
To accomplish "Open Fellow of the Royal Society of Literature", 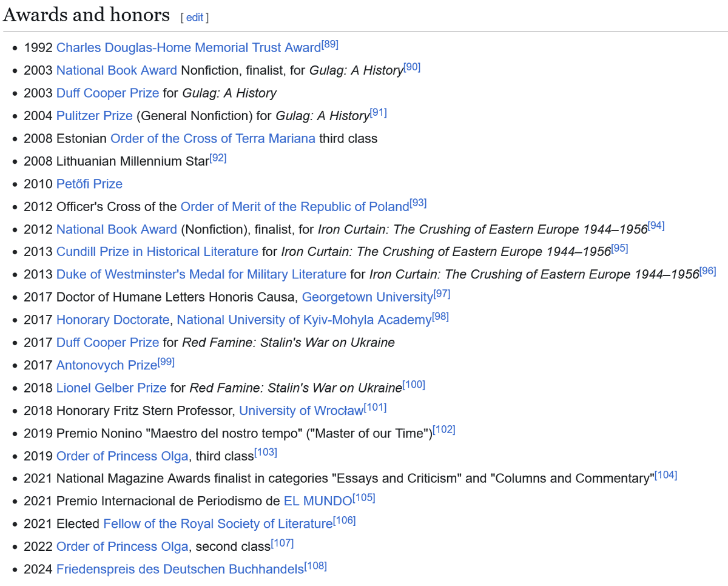I will 218,524.
